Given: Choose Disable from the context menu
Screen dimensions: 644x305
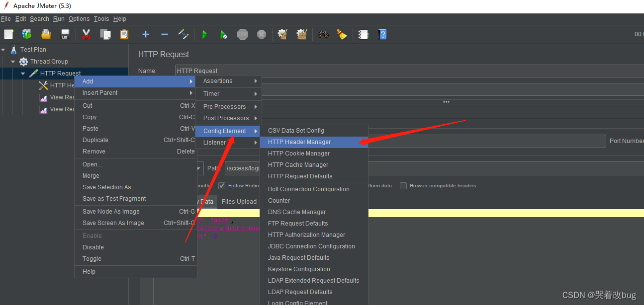Looking at the screenshot, I should point(135,247).
